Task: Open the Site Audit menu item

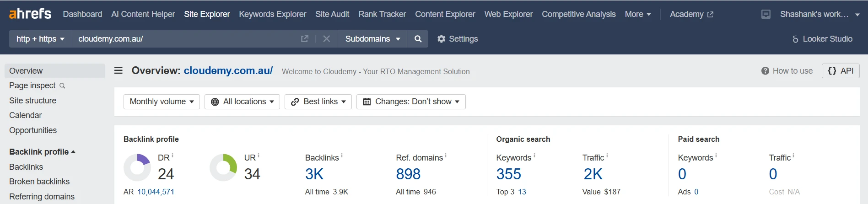Action: point(332,14)
